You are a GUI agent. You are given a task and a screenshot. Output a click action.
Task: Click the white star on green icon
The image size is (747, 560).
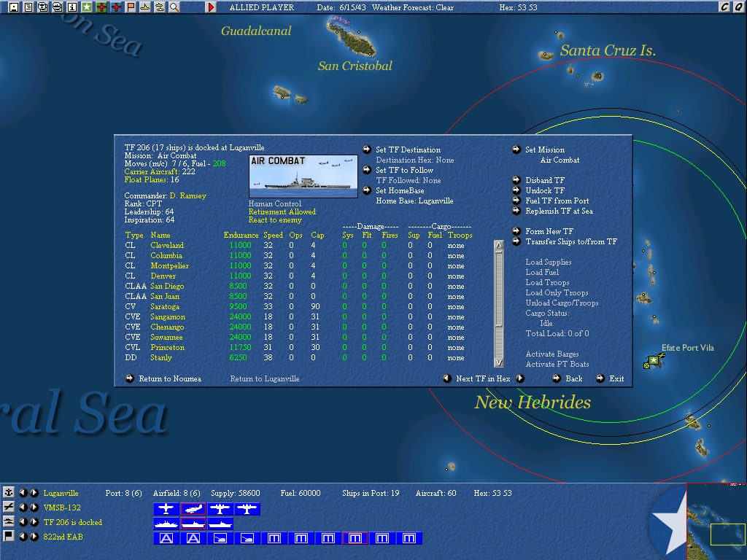[87, 7]
